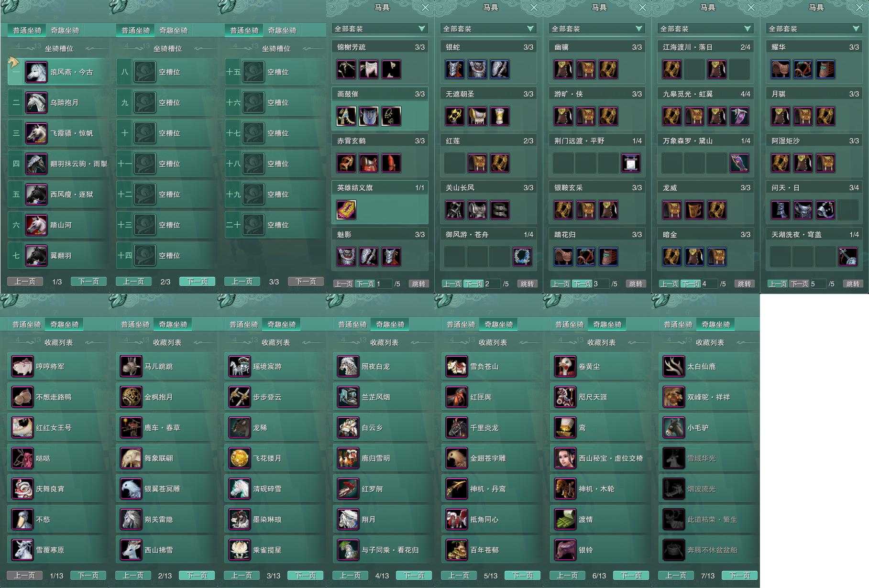Screen dimensions: 869x588
Task: Select the 翼翻羽 mount icon
Action: (x=36, y=256)
